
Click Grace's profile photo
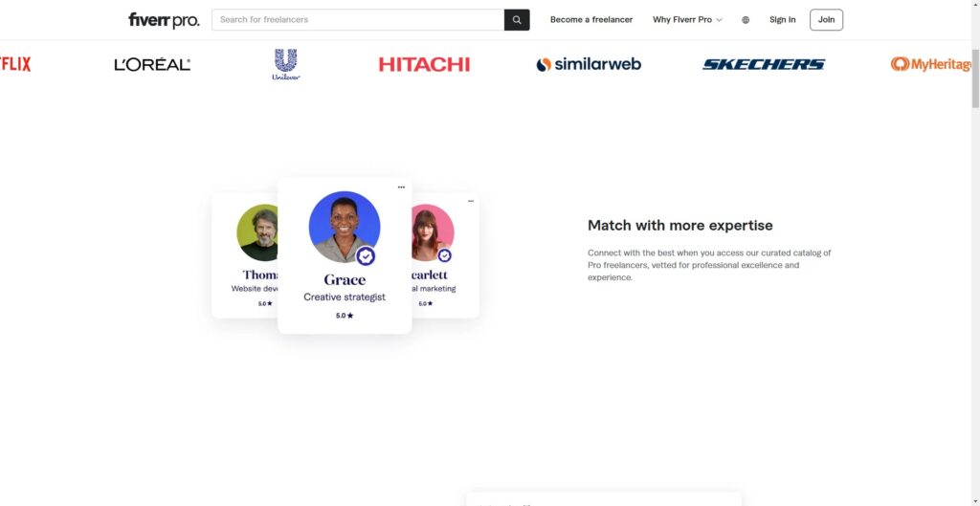point(345,227)
